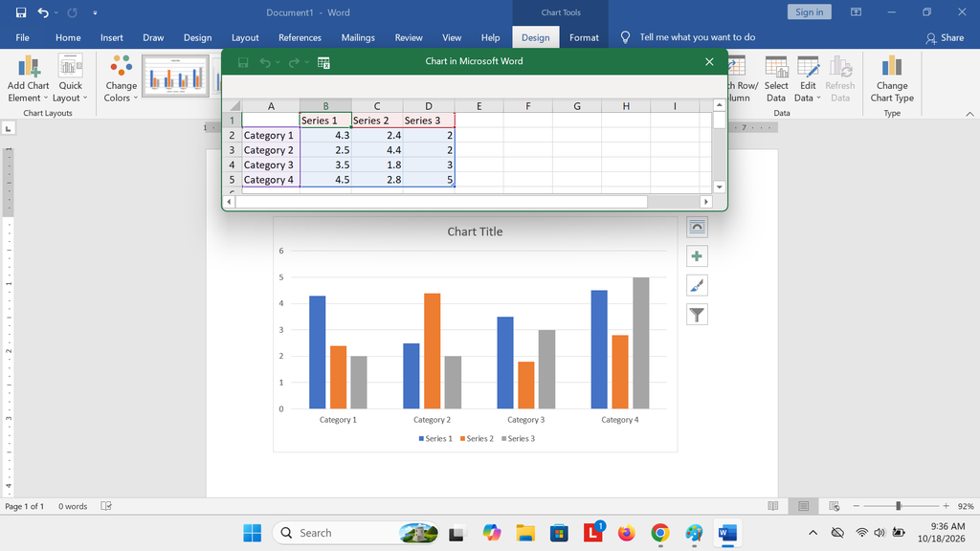Click Edit Data in Microsoft Excel icon
Screen dimensions: 980x551
[x=323, y=62]
